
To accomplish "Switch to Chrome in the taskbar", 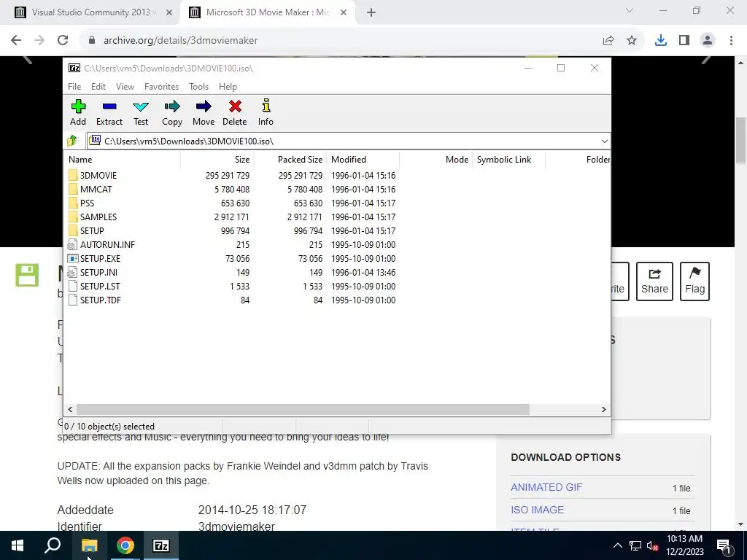I will [125, 545].
